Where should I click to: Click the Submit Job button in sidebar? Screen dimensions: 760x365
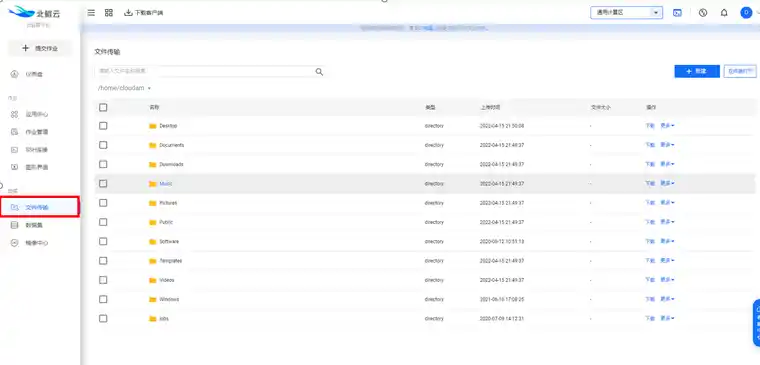(40, 48)
